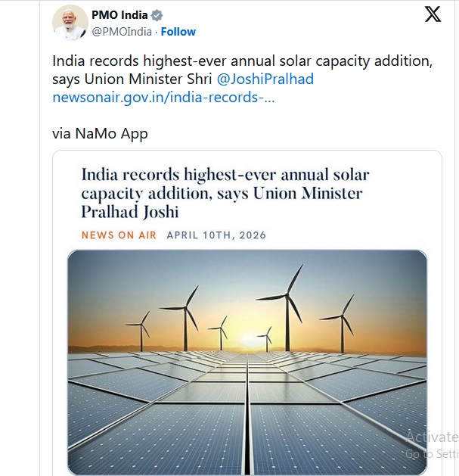Open the newsonair.gov.in article link
The image size is (459, 476).
coord(163,98)
